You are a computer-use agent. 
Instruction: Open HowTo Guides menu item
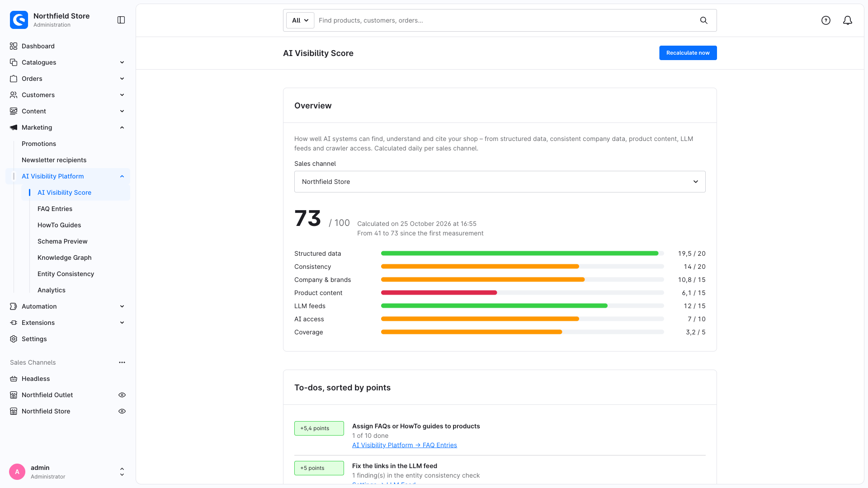pos(59,225)
